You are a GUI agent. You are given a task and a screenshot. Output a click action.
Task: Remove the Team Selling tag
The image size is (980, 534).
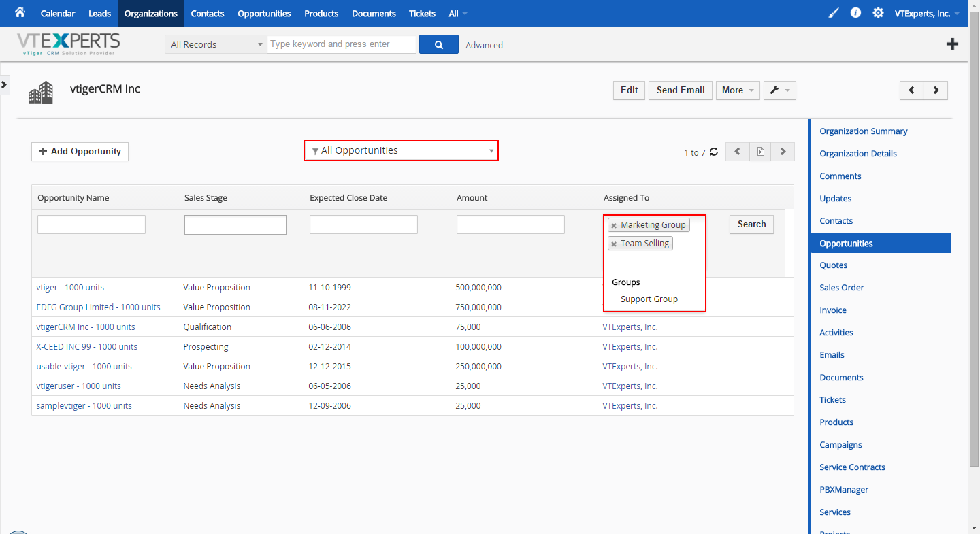[614, 244]
